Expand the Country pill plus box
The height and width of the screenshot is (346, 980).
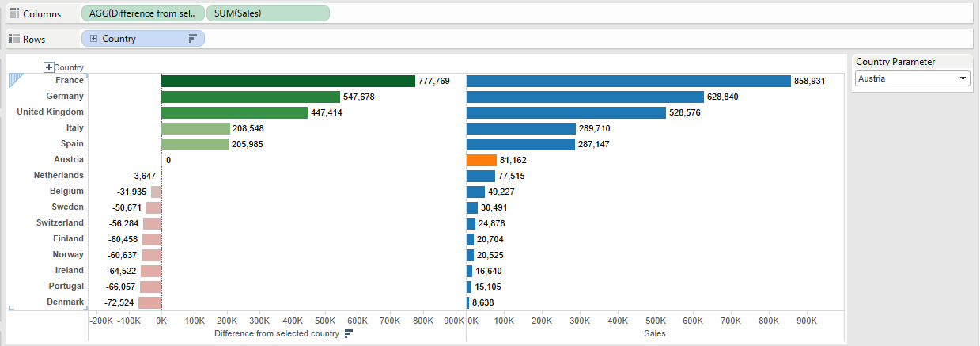94,39
